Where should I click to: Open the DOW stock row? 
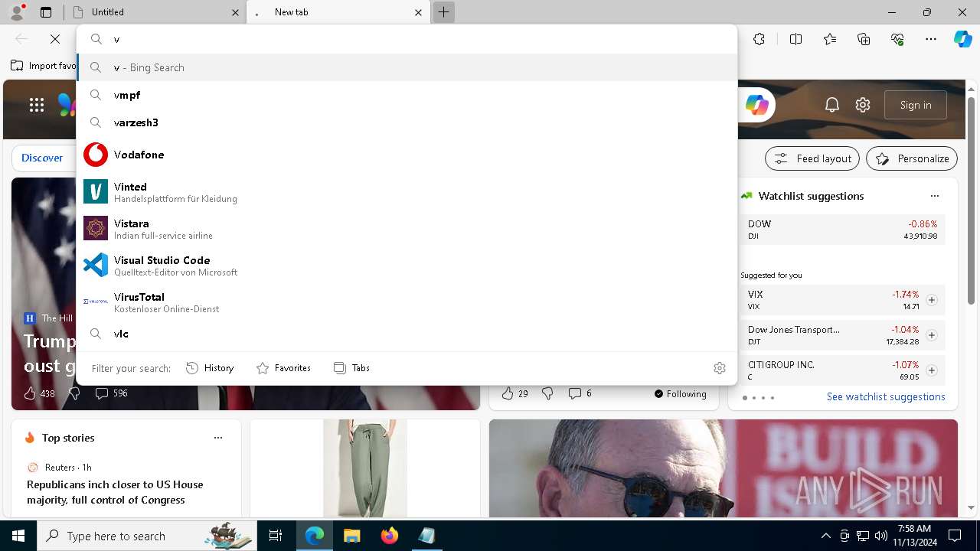pyautogui.click(x=843, y=230)
